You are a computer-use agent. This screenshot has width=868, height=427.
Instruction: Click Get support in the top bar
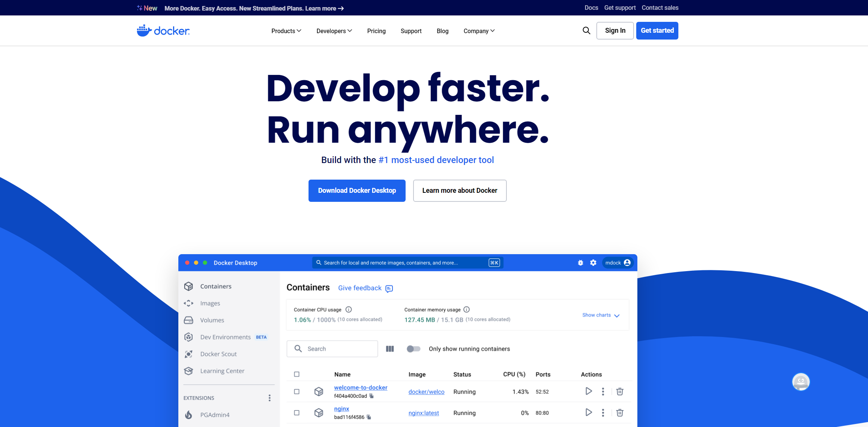[x=620, y=8]
